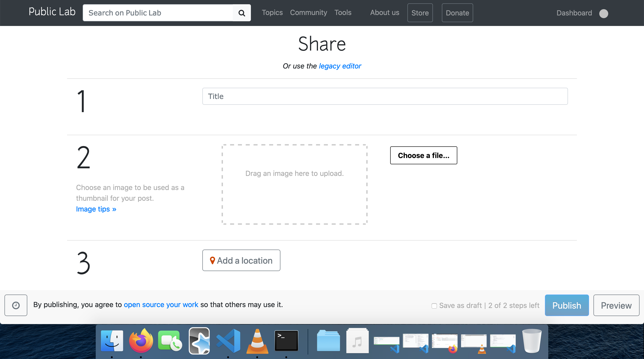
Task: Click the Choose a file button
Action: [424, 155]
